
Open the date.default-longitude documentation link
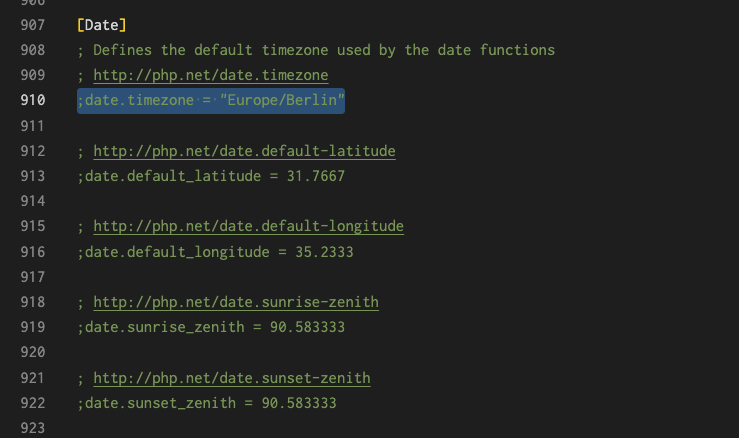pos(248,226)
